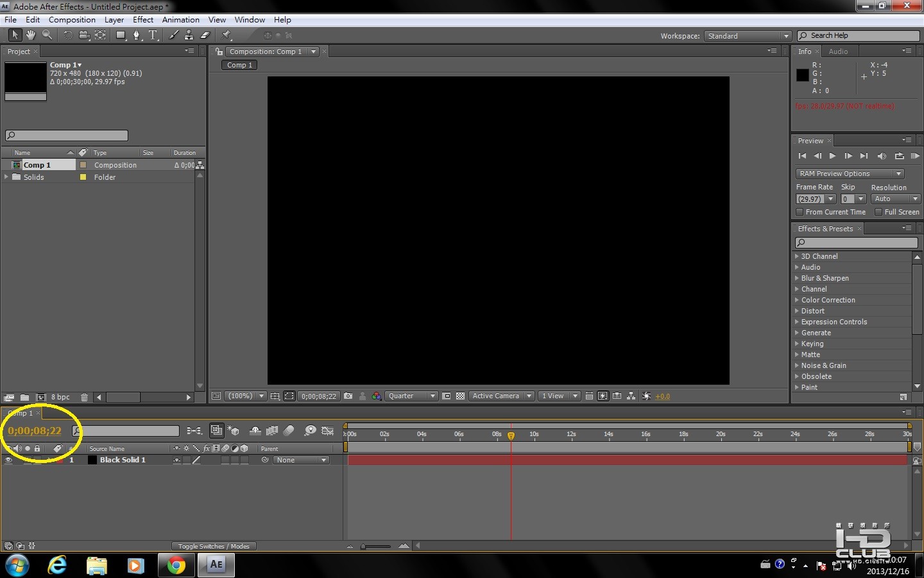Open Brainstorm lightbulb icon
Screen dimensions: 924x578
pyautogui.click(x=310, y=430)
